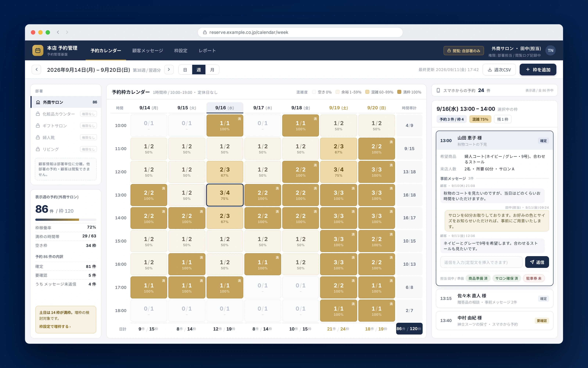Screen dimensions: 588x368
Task: Switch to the 日 view
Action: [185, 70]
